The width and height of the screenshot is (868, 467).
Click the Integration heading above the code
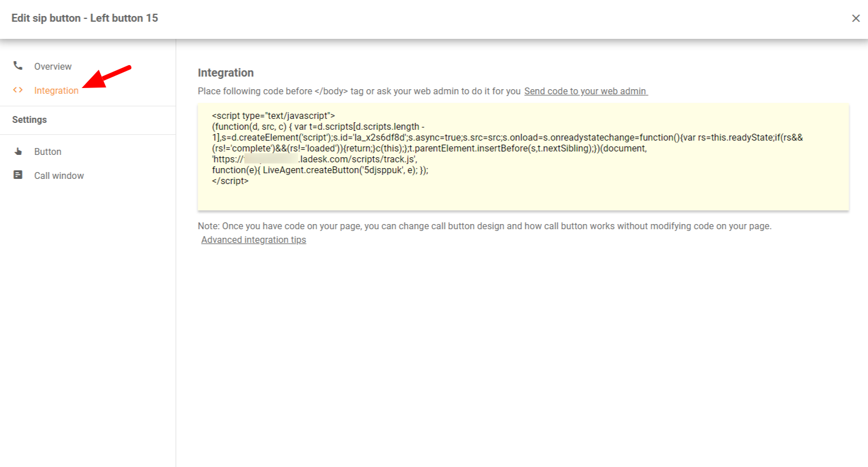(226, 73)
